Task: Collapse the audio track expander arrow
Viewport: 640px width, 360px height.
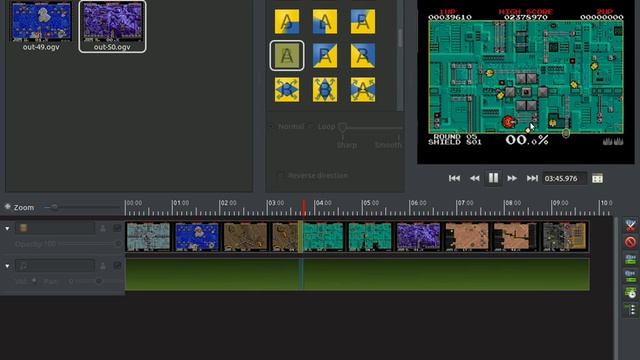Action: [7, 266]
